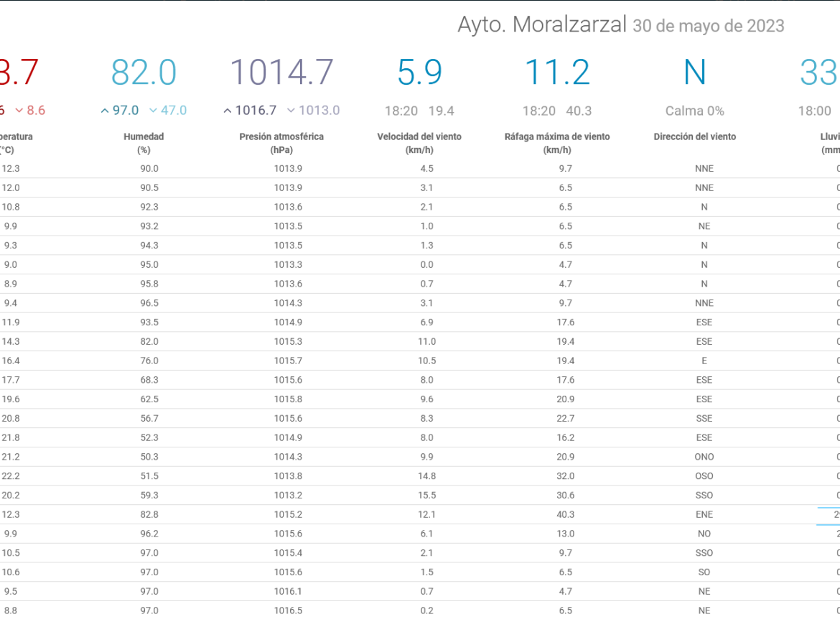
Task: Click the date 30 de mayo de 2023
Action: tap(708, 26)
